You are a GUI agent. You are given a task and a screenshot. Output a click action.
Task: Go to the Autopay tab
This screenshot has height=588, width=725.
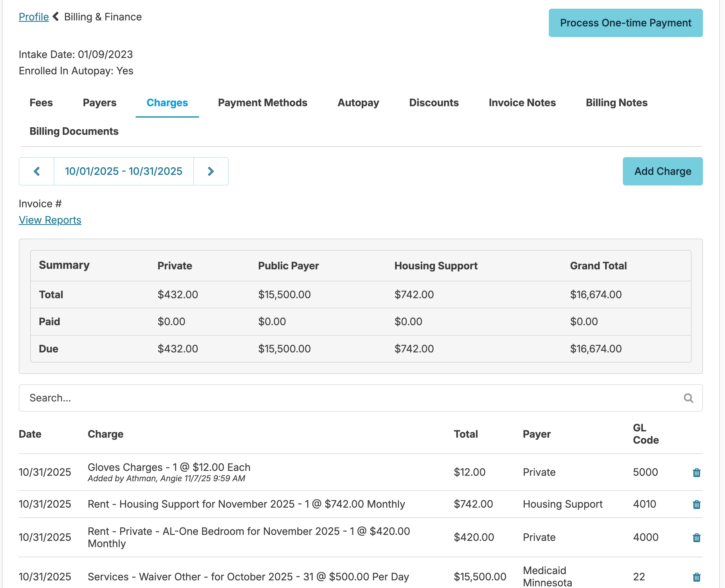point(358,103)
